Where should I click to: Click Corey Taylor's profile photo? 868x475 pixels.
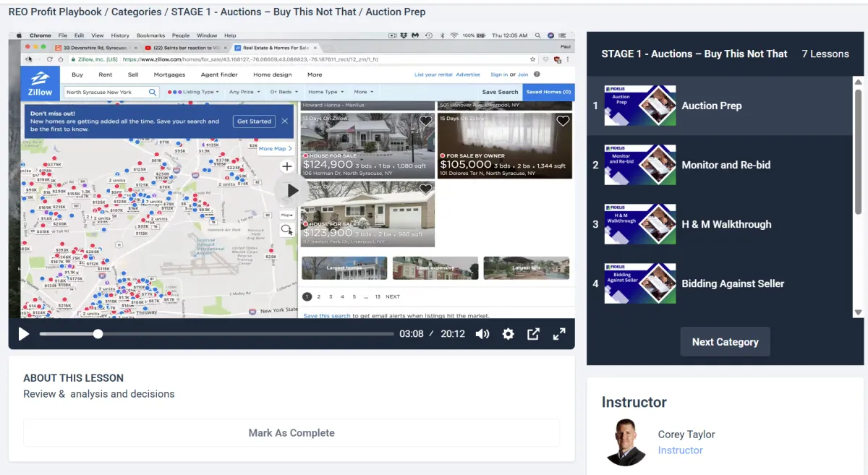pyautogui.click(x=626, y=442)
